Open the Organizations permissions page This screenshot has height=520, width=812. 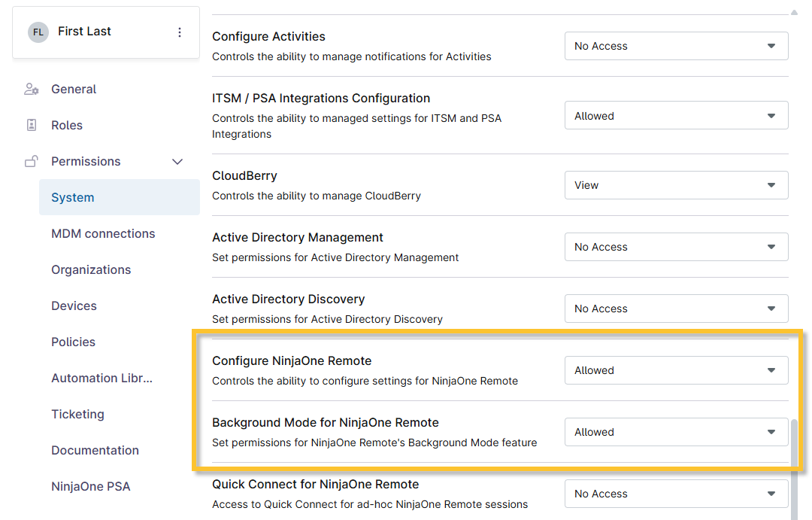coord(91,270)
